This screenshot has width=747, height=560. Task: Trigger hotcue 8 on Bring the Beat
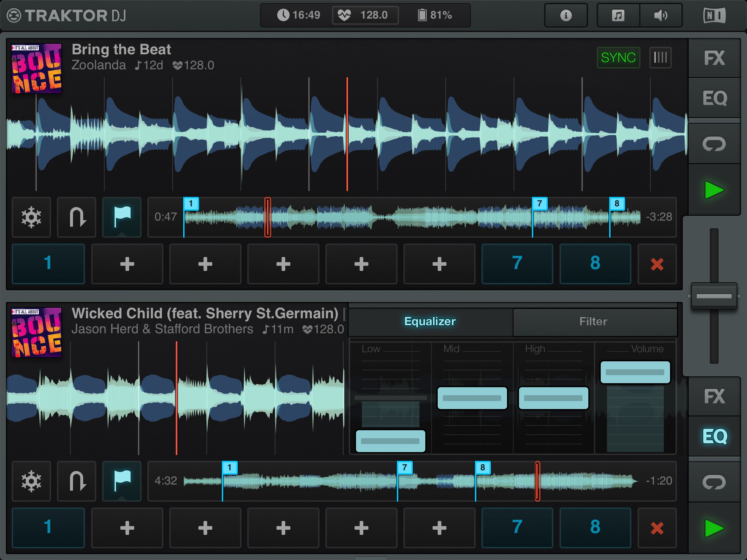tap(595, 264)
